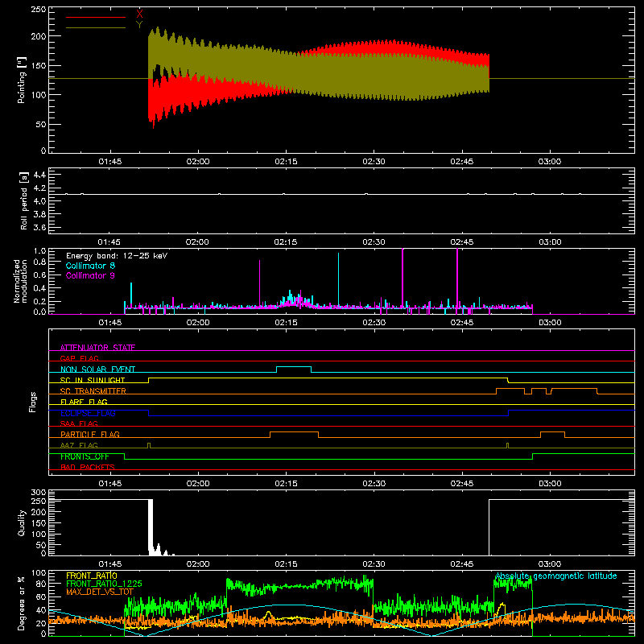Click the 02:15 time label under Pointing plot
The image size is (644, 644).
click(x=286, y=162)
